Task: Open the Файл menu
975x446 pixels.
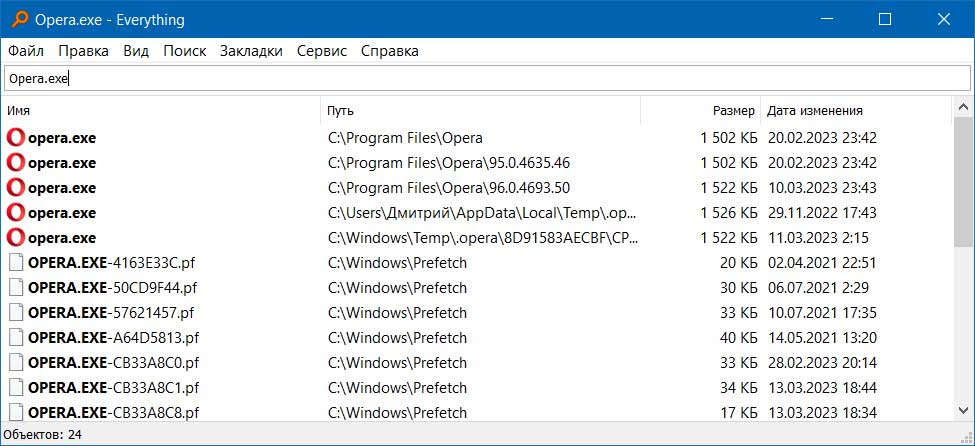Action: (26, 51)
